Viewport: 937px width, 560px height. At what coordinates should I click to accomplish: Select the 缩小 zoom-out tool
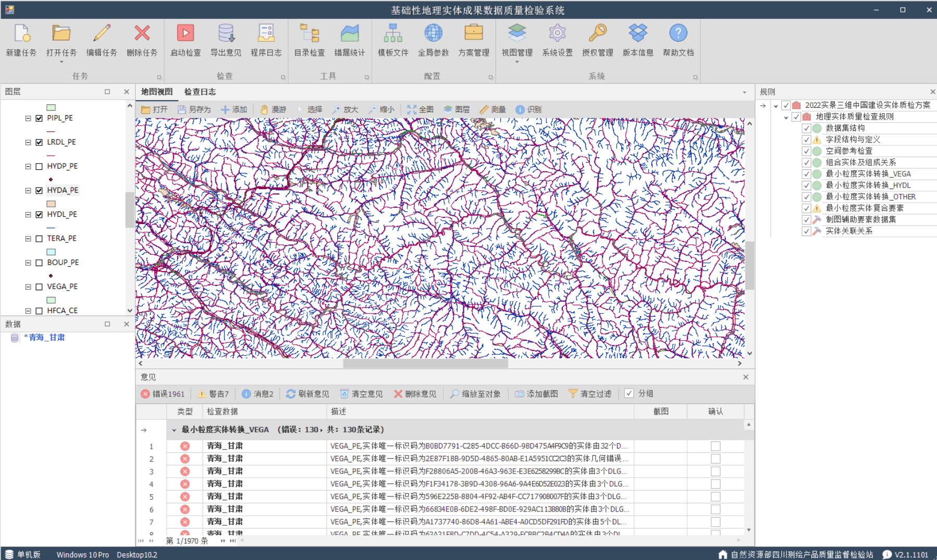pyautogui.click(x=381, y=109)
